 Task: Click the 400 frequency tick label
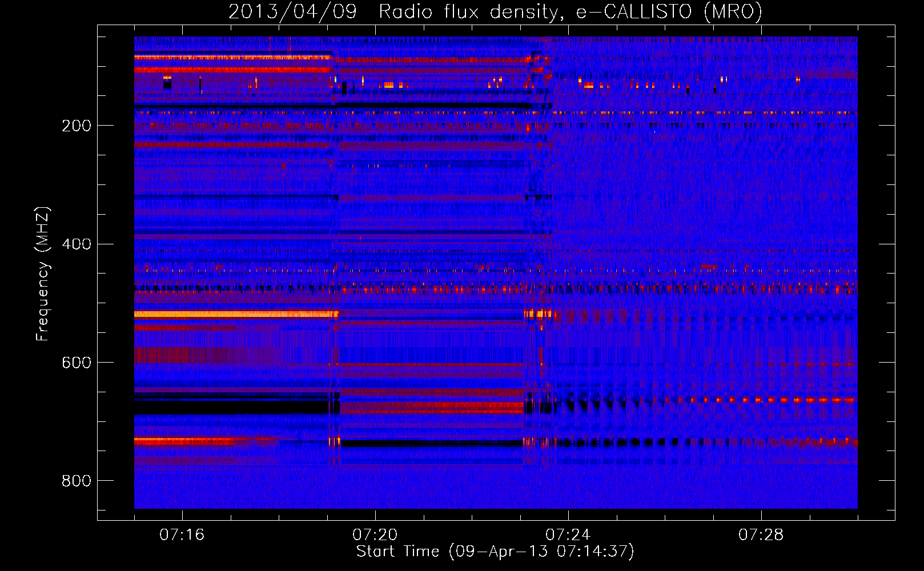77,244
